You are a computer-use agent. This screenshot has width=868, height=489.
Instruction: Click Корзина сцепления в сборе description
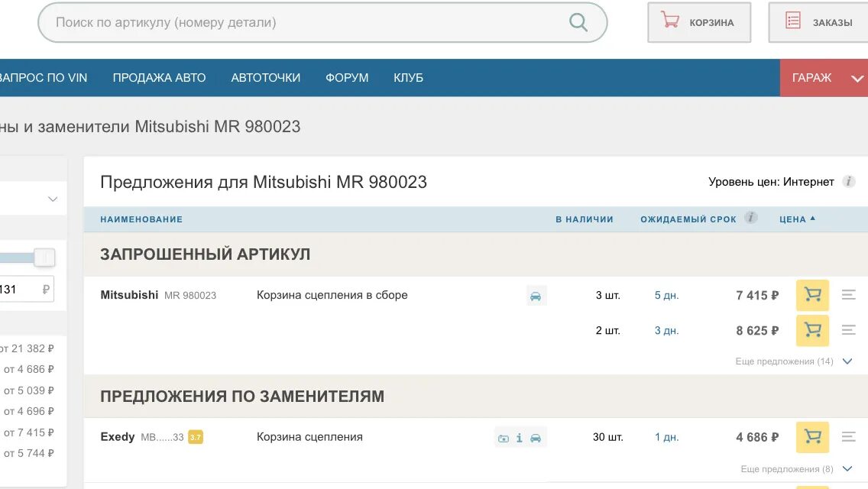tap(332, 295)
